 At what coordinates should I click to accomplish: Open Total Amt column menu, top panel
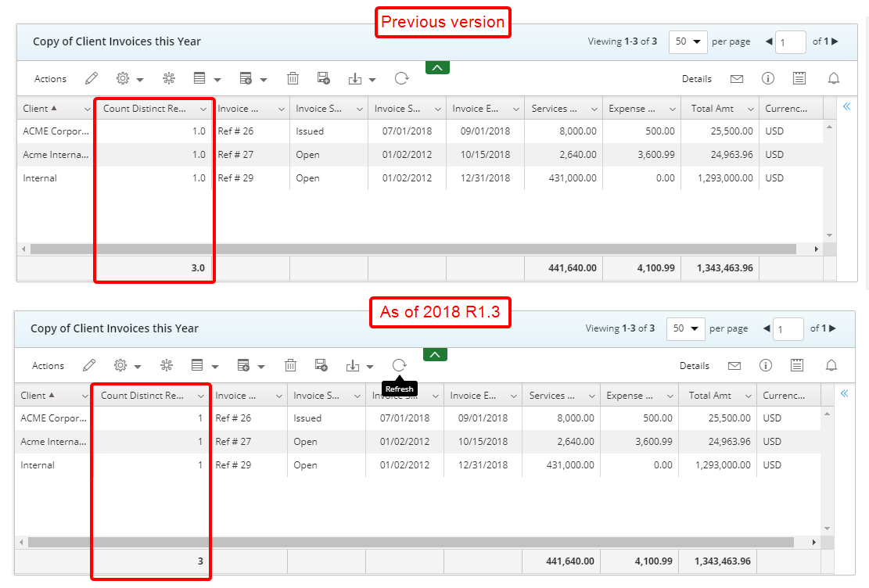pyautogui.click(x=751, y=109)
